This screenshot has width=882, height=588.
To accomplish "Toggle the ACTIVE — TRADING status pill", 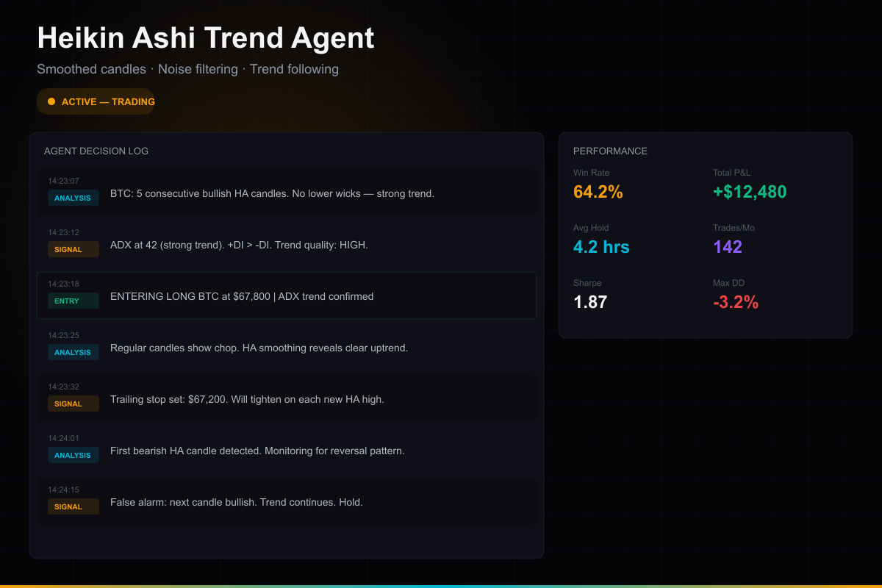I will point(96,101).
